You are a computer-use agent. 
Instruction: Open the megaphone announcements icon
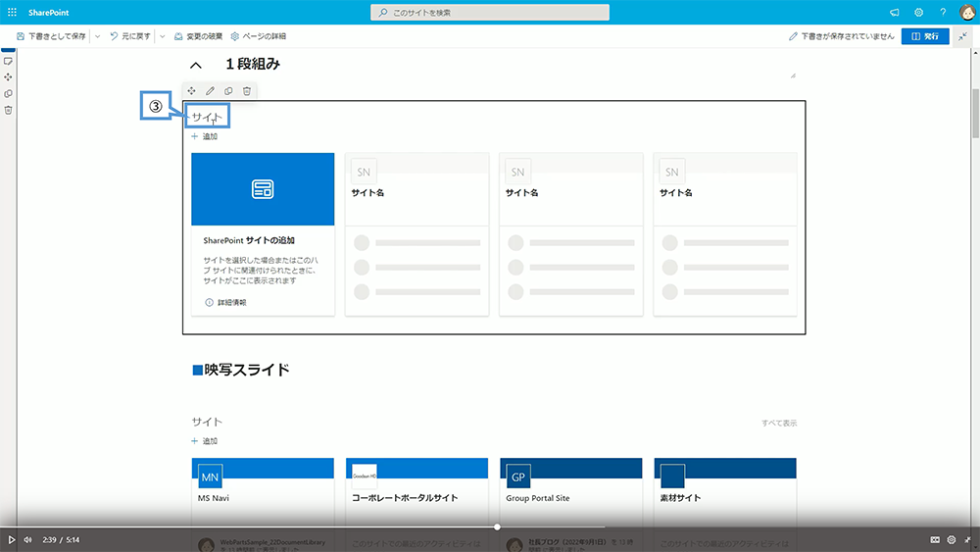click(895, 13)
